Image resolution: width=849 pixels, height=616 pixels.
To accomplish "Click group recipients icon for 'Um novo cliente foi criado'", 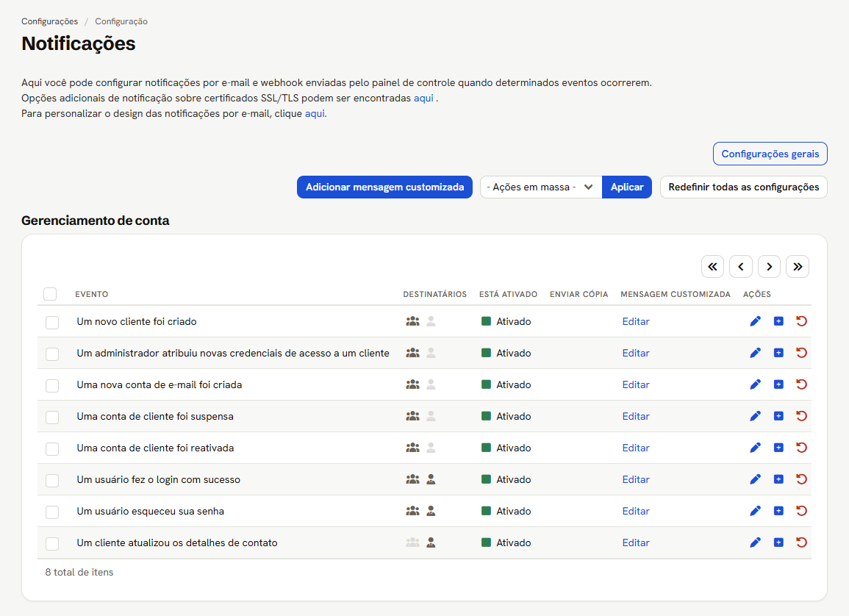I will pos(412,321).
